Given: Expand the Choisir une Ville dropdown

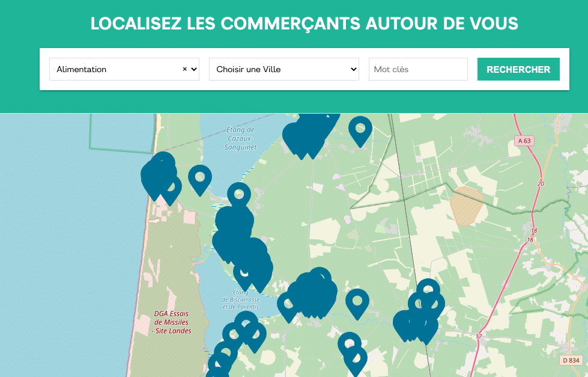Looking at the screenshot, I should [283, 69].
